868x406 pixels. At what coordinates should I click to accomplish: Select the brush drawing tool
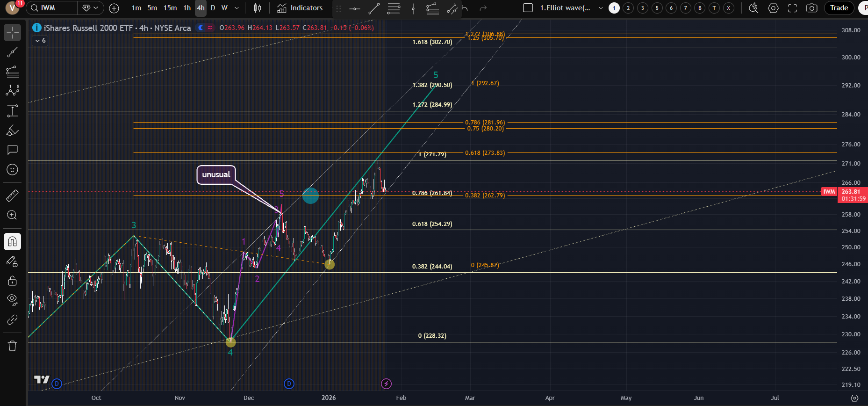tap(13, 131)
